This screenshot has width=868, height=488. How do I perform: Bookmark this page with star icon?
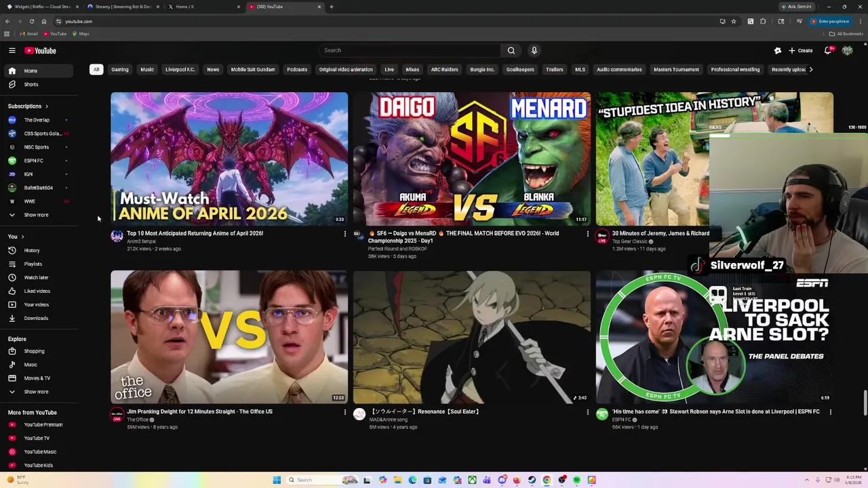733,21
